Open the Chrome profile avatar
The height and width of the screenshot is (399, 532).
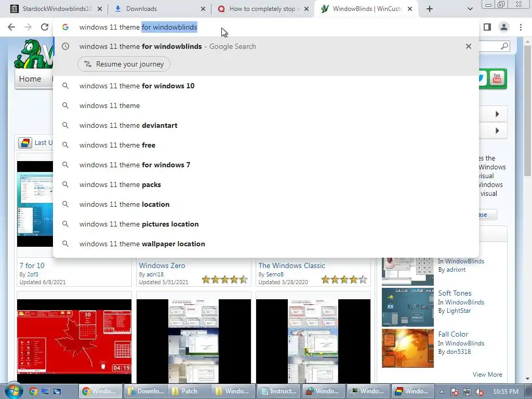click(504, 27)
